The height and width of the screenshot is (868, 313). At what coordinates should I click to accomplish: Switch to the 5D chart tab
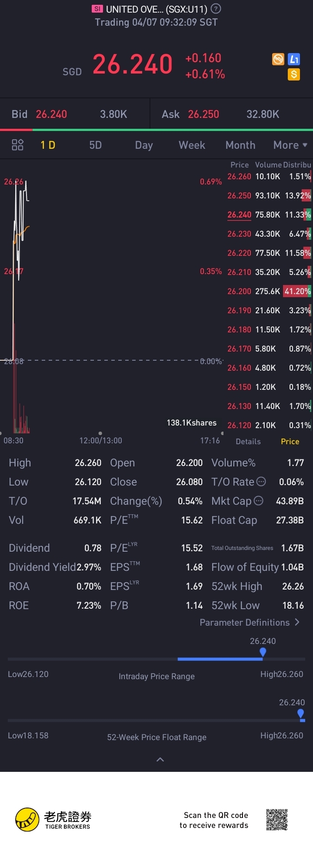point(95,145)
